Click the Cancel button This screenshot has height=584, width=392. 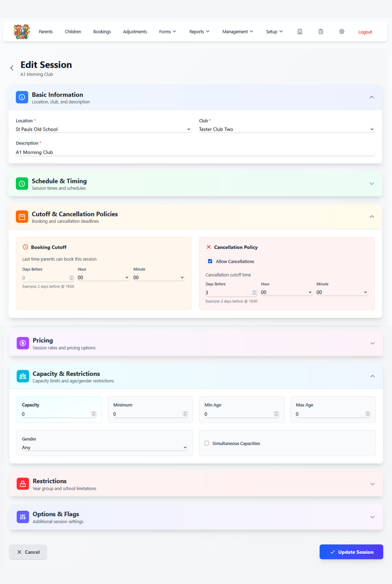(x=28, y=552)
